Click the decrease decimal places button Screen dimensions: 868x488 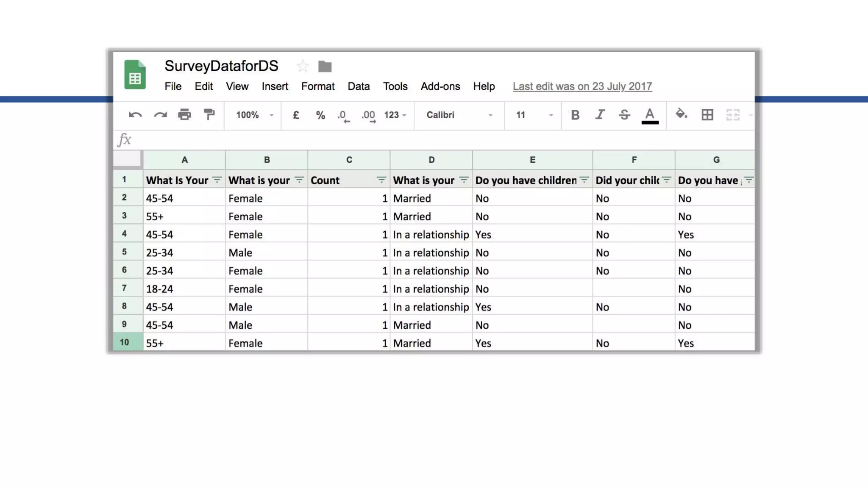pos(343,116)
